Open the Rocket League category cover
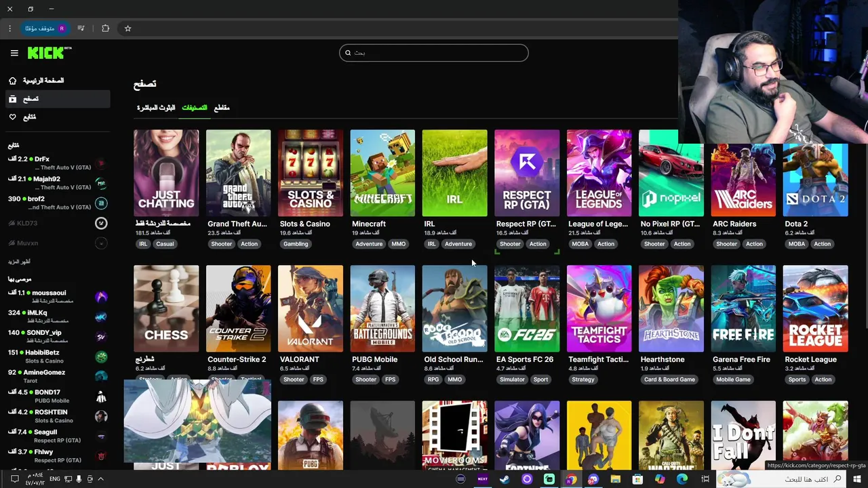 tap(815, 308)
